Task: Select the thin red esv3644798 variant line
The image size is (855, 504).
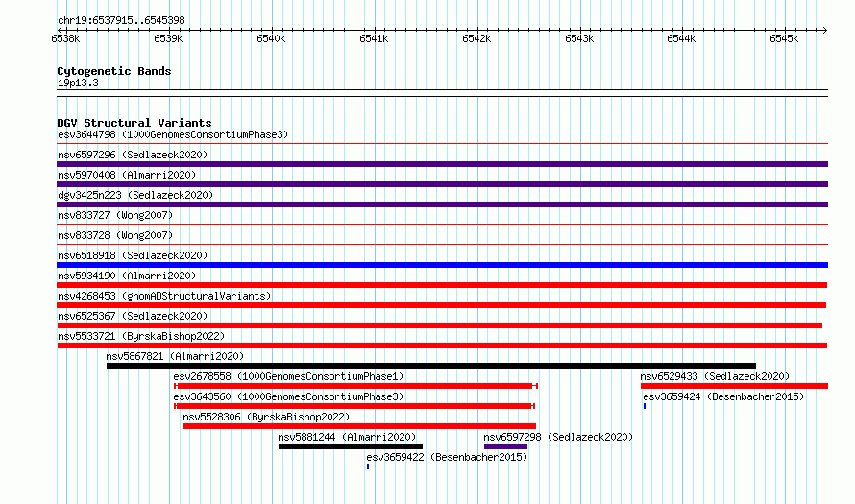Action: click(x=442, y=144)
